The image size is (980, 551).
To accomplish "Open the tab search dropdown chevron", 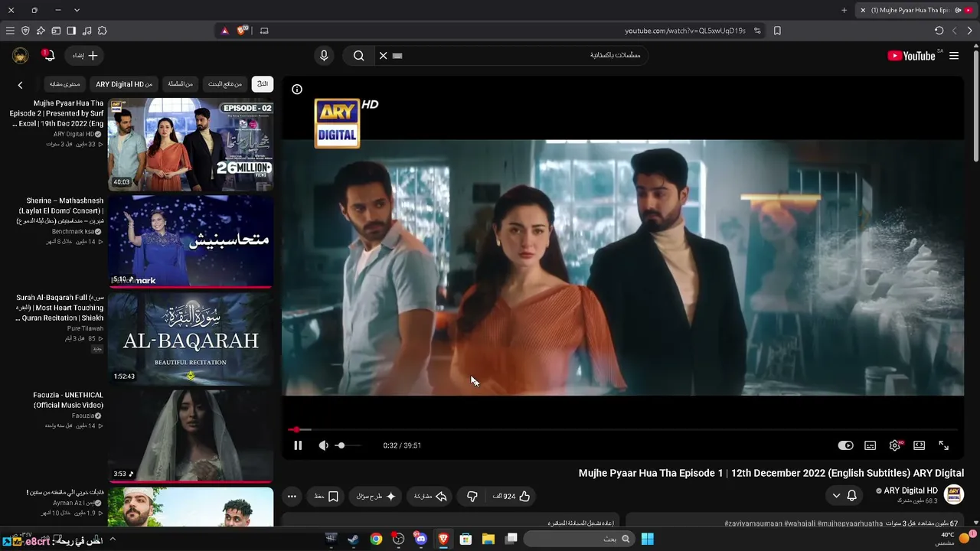I will click(x=77, y=10).
